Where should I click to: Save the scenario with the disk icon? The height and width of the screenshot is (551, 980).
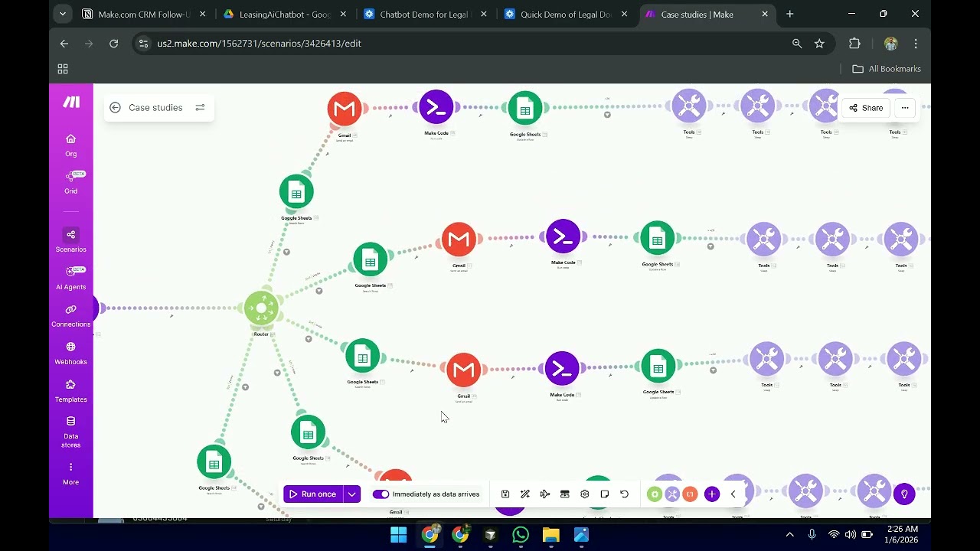coord(505,494)
